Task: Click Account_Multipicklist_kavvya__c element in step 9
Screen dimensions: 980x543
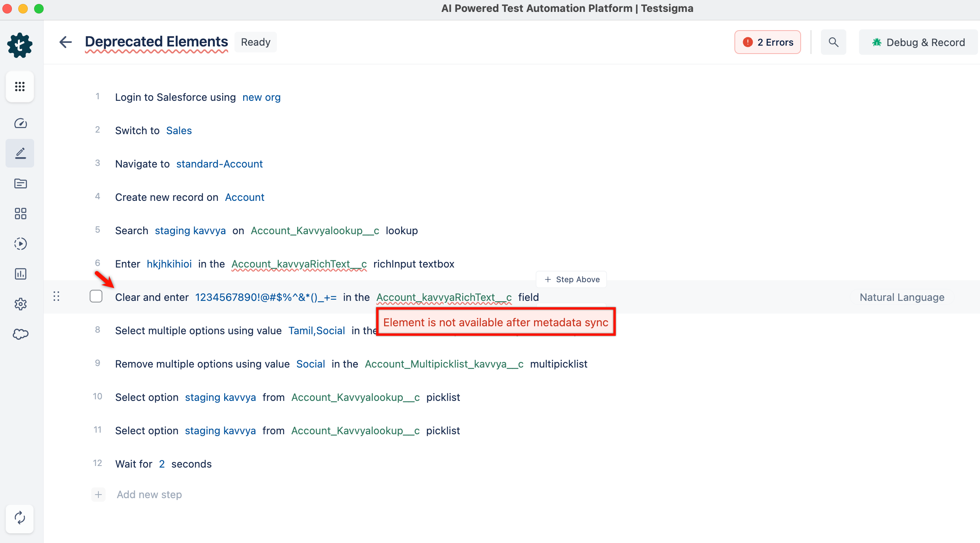Action: click(444, 364)
